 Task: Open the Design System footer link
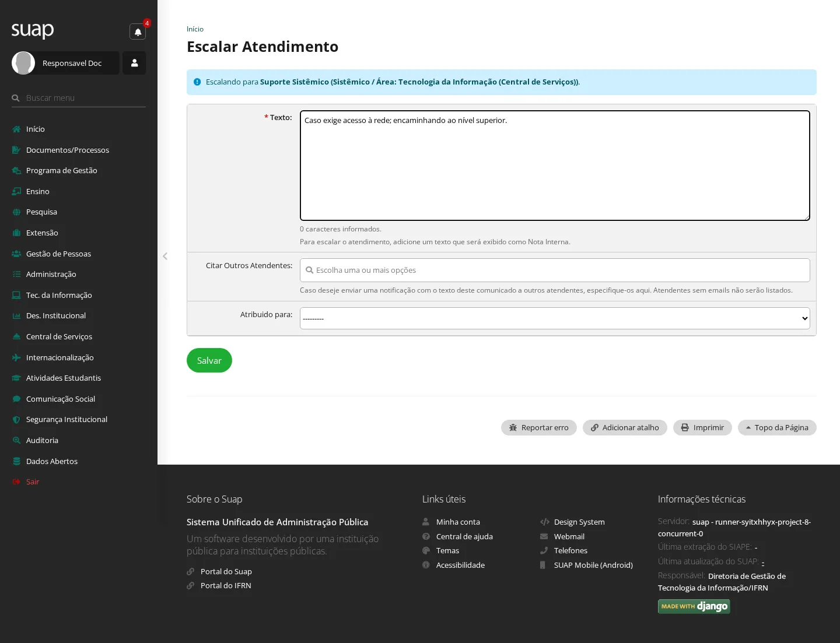pos(579,522)
